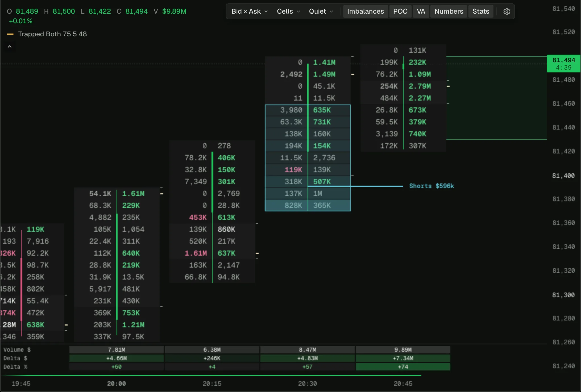Click the 2.79M ask cell in the latest candle
581x392 pixels.
(x=420, y=86)
